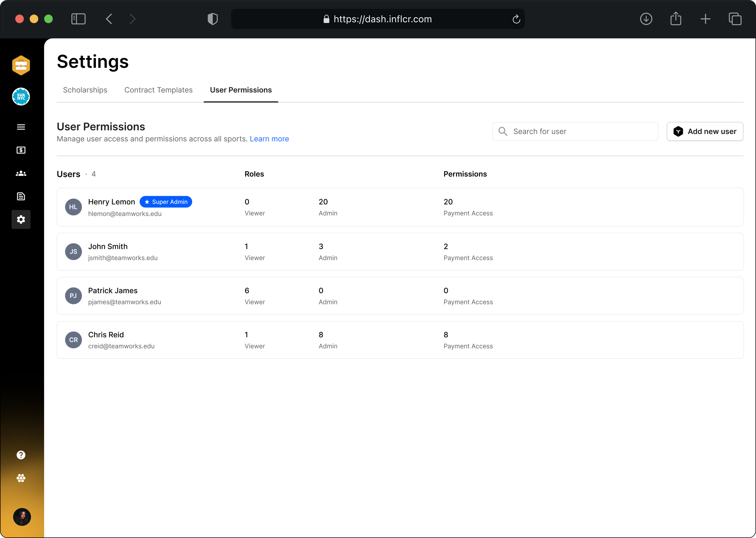The width and height of the screenshot is (756, 538).
Task: Click the user profile photo avatar
Action: [x=22, y=517]
